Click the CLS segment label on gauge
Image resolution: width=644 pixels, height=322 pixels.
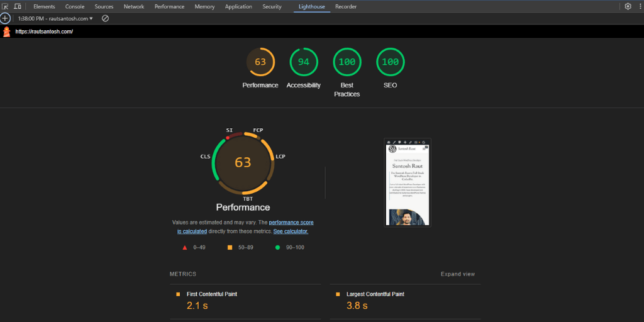(x=206, y=157)
